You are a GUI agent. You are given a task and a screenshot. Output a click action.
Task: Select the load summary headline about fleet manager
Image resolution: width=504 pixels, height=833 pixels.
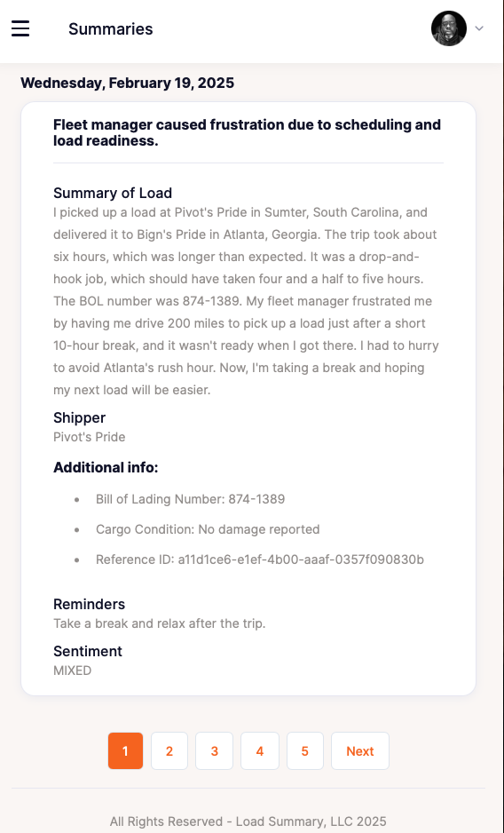pyautogui.click(x=247, y=133)
